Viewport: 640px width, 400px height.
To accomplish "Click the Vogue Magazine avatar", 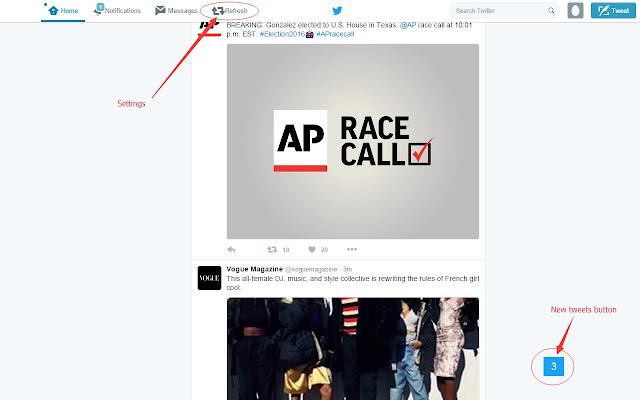I will 209,278.
